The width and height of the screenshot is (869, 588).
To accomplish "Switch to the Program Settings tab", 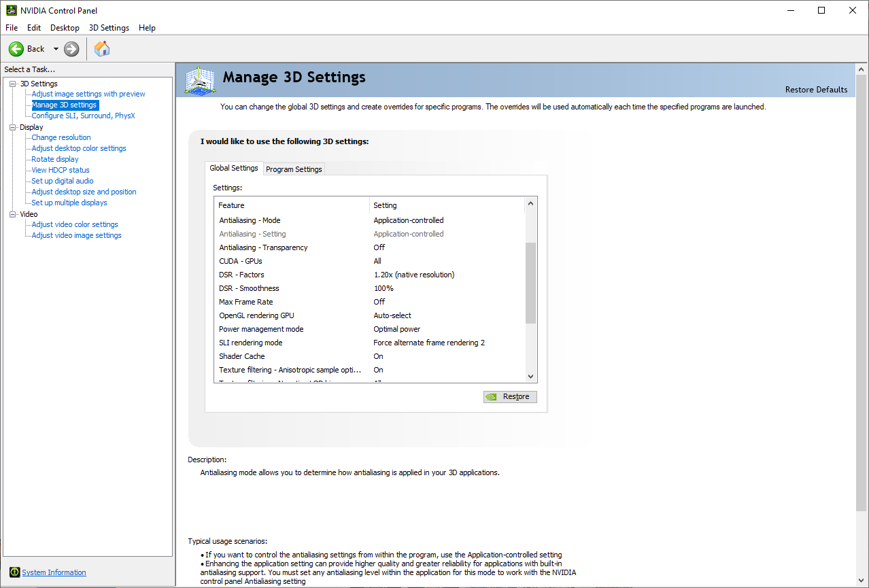I will 294,169.
